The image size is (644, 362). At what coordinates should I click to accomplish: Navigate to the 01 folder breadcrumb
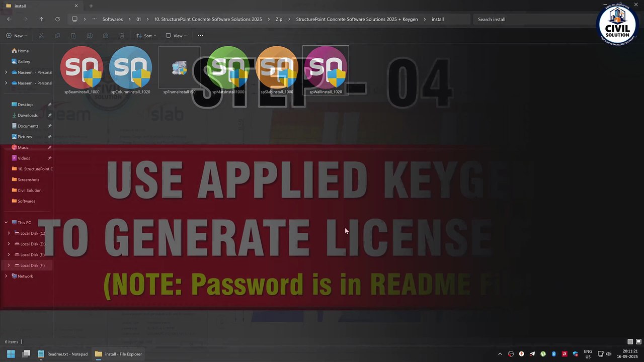point(138,19)
